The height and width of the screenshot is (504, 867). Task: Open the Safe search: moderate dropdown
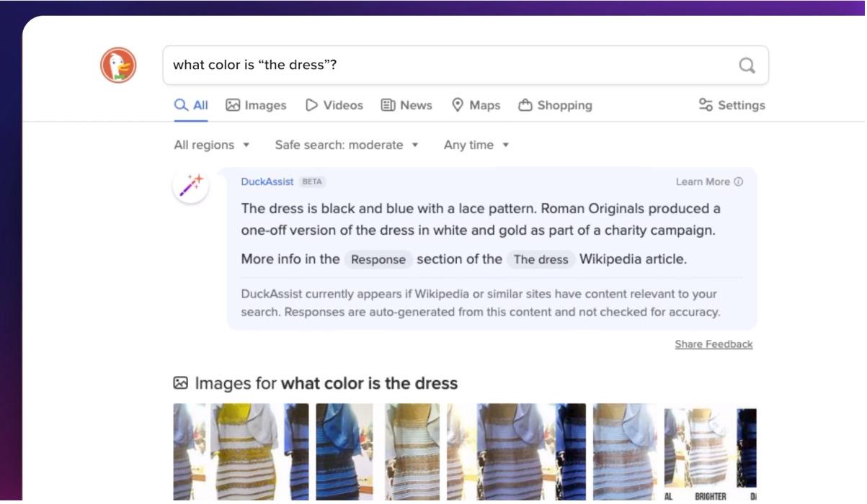[x=347, y=145]
